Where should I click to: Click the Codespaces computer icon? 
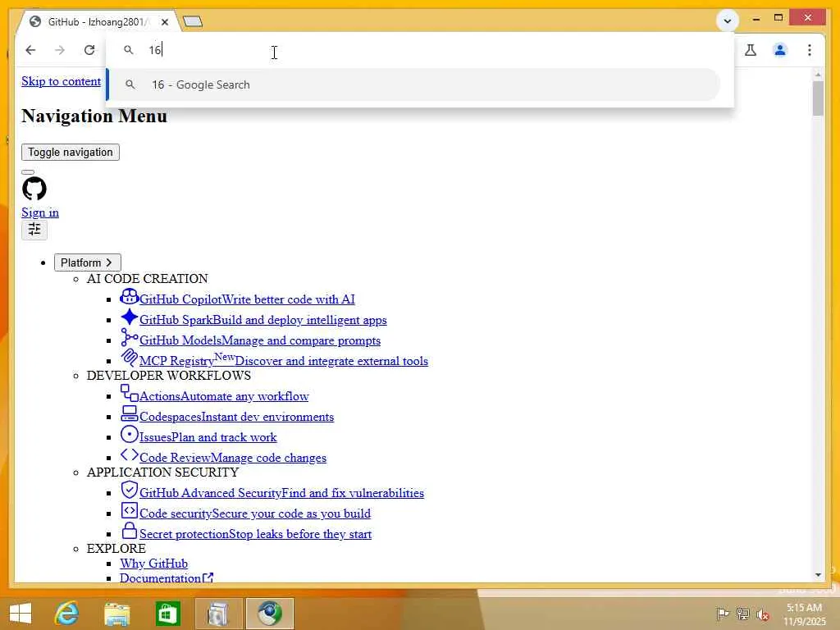[129, 413]
